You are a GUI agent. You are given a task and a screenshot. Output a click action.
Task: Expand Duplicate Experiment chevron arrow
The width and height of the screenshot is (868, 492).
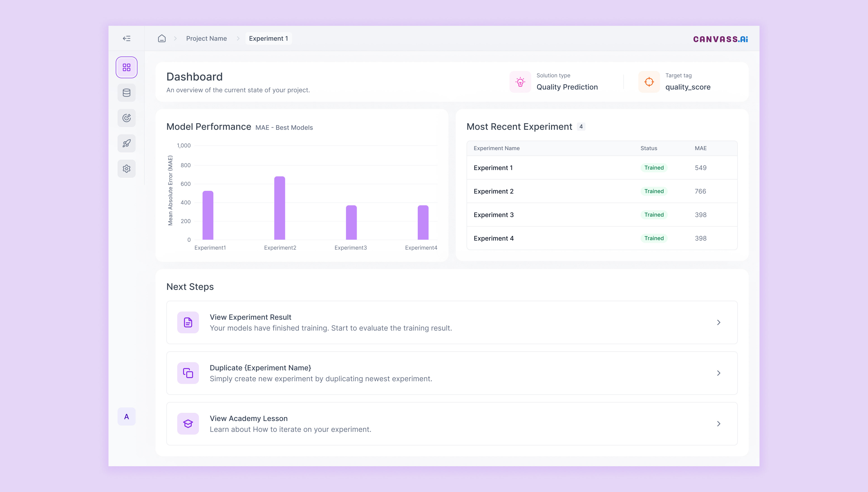718,373
